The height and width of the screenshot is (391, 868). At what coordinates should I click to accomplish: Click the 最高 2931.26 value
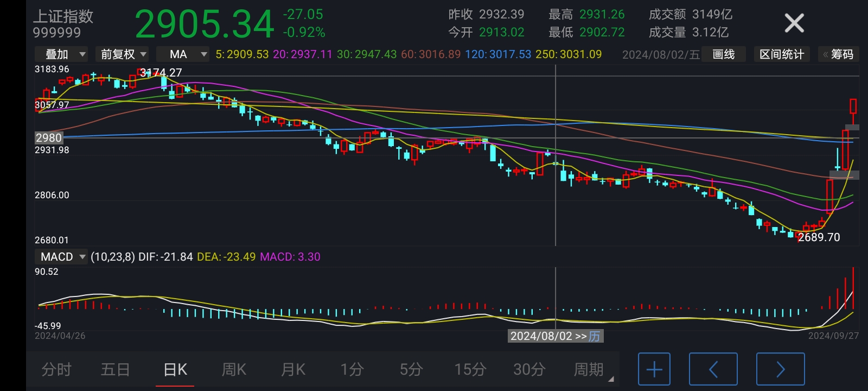(x=602, y=15)
